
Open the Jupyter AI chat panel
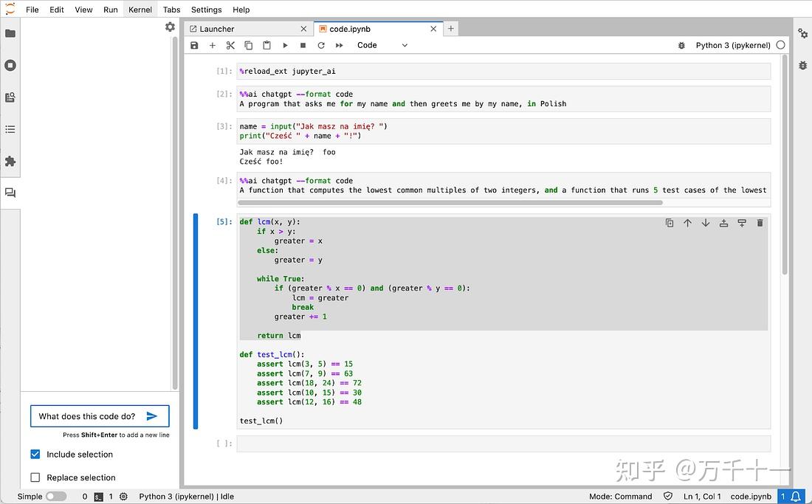click(10, 192)
